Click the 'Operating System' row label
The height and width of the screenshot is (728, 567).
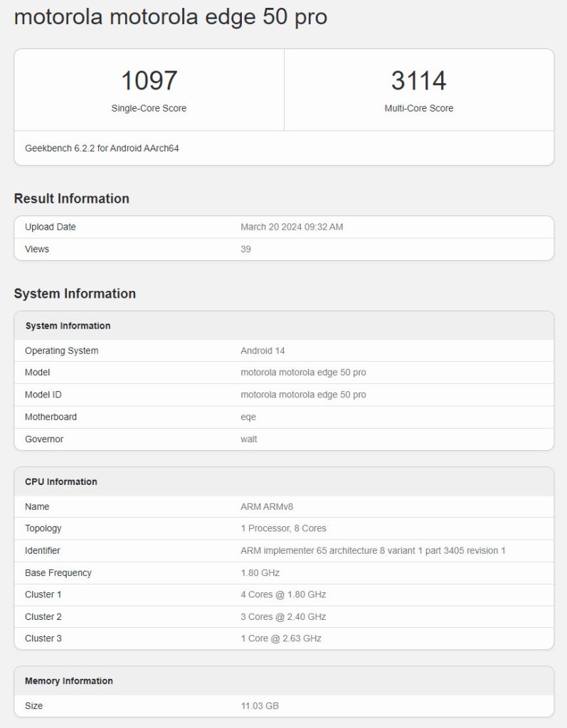tap(62, 351)
